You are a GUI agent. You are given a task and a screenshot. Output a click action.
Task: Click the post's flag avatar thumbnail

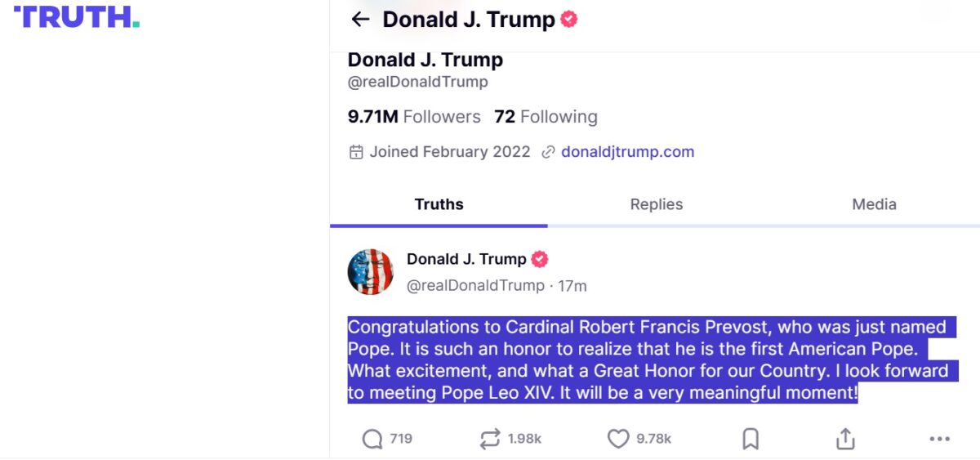coord(371,272)
